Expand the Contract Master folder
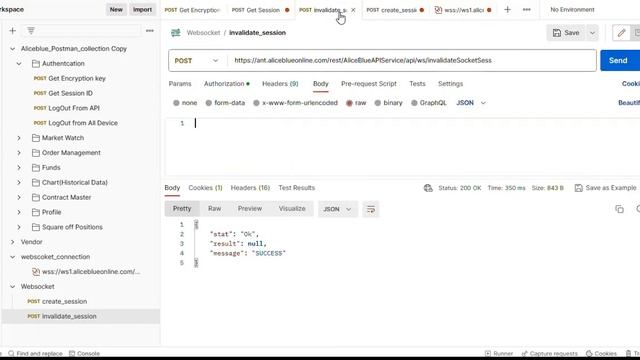Image resolution: width=640 pixels, height=360 pixels. coord(19,197)
